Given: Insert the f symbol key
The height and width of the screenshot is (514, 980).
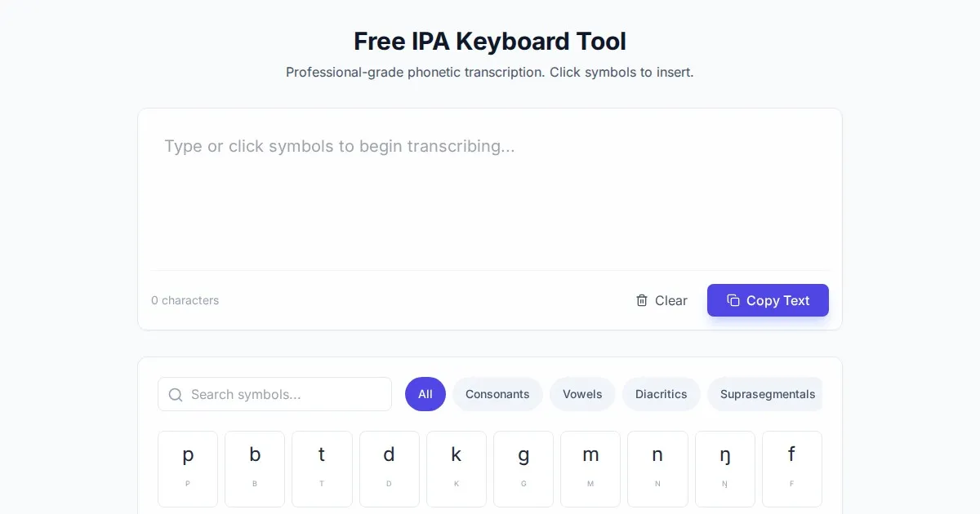Looking at the screenshot, I should 792,468.
